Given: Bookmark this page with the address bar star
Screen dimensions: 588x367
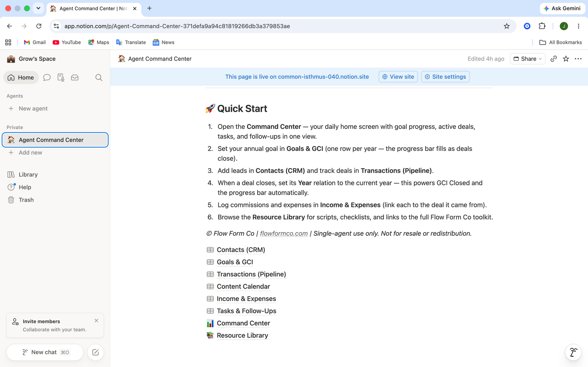Looking at the screenshot, I should click(x=507, y=26).
